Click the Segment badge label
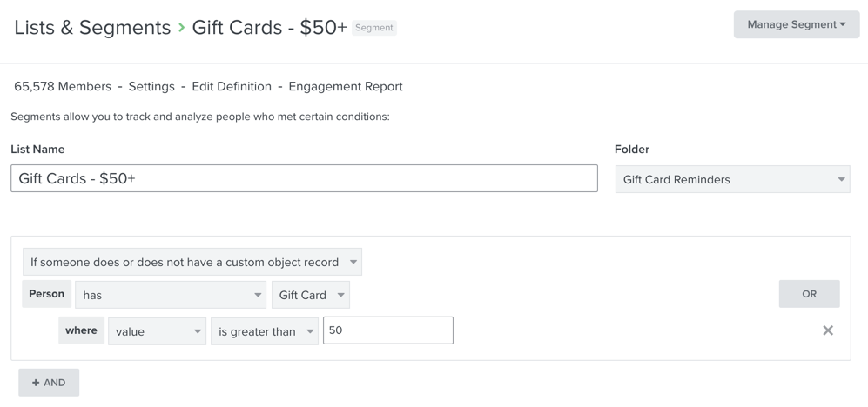868x407 pixels. point(374,28)
